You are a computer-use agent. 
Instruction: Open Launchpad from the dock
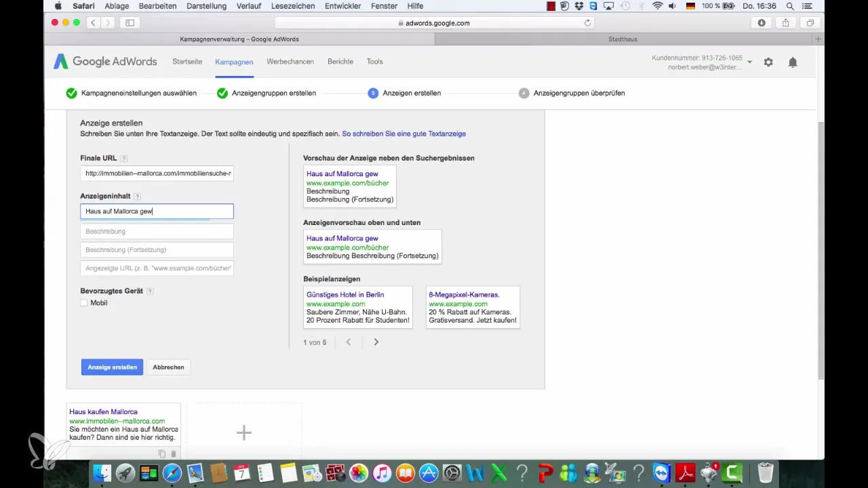coord(125,472)
